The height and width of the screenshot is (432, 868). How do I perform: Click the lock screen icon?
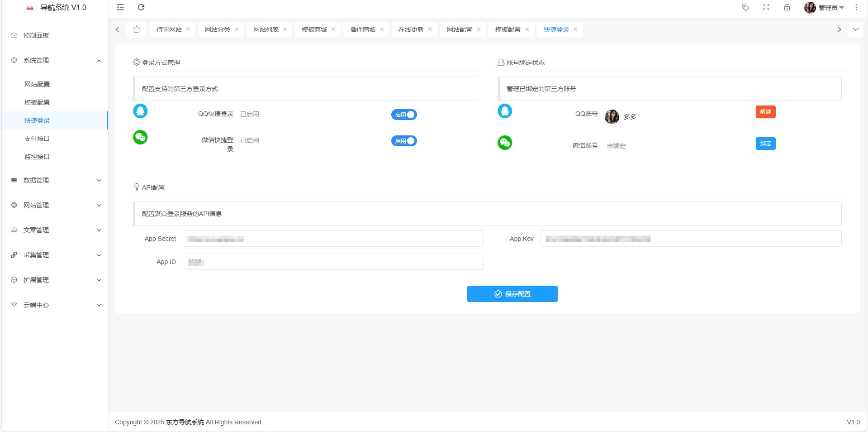787,7
